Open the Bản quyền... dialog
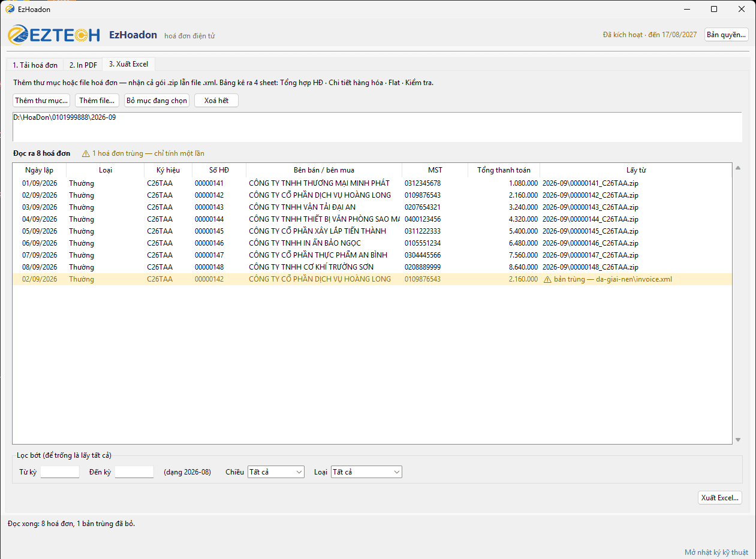Viewport: 756px width, 559px height. tap(727, 35)
